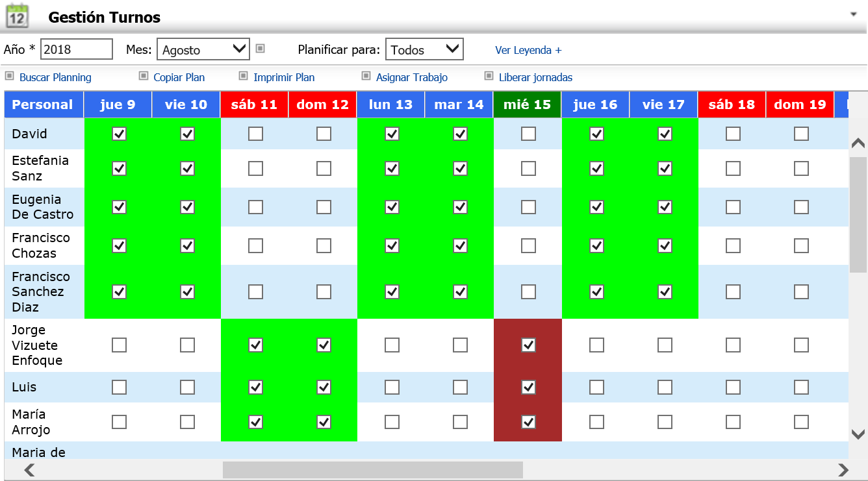
Task: Expand Ver Leyenda legend
Action: [528, 50]
